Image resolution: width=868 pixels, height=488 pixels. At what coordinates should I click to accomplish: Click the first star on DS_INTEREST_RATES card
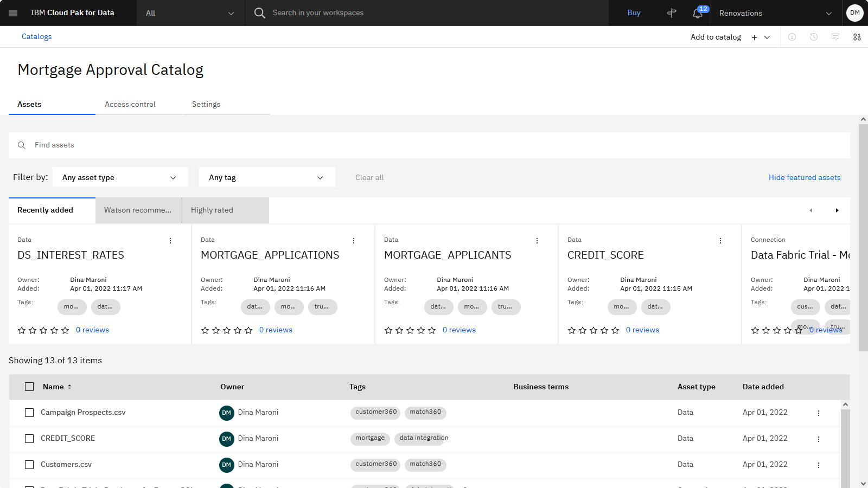(x=22, y=330)
